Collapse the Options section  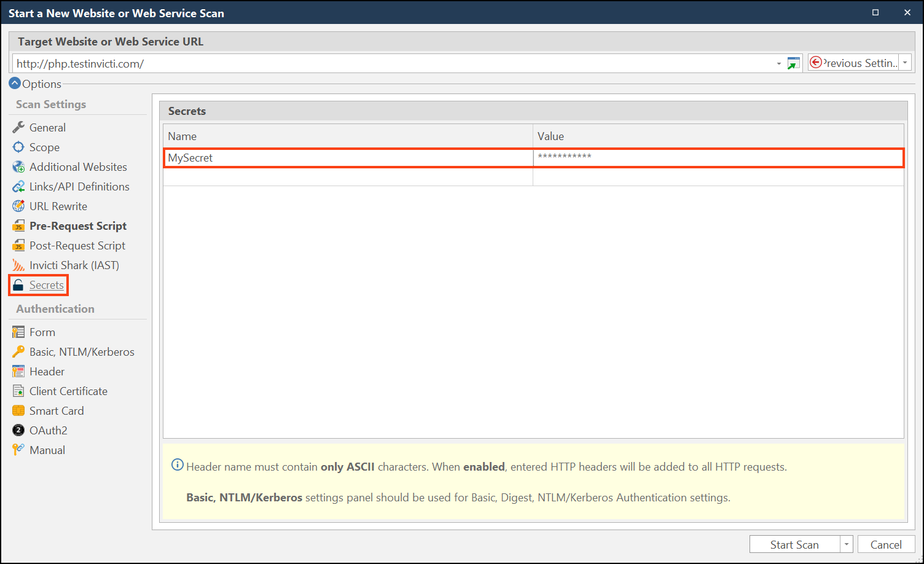click(x=15, y=84)
